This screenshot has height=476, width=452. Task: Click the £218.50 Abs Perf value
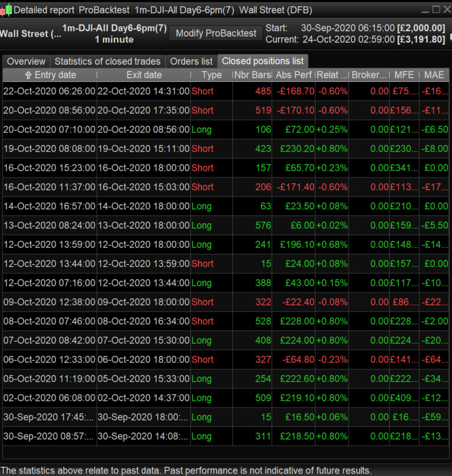coord(297,436)
